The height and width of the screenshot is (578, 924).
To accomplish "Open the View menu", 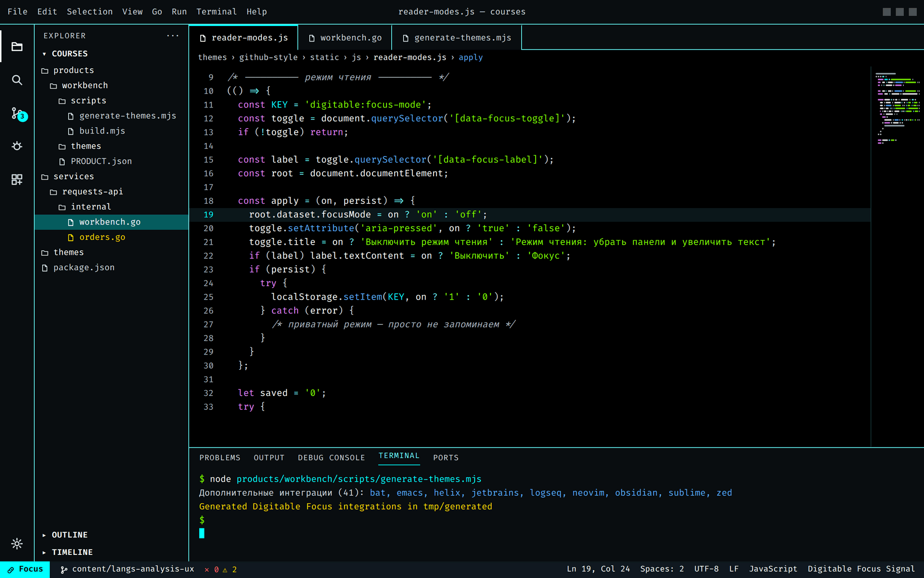I will click(132, 12).
